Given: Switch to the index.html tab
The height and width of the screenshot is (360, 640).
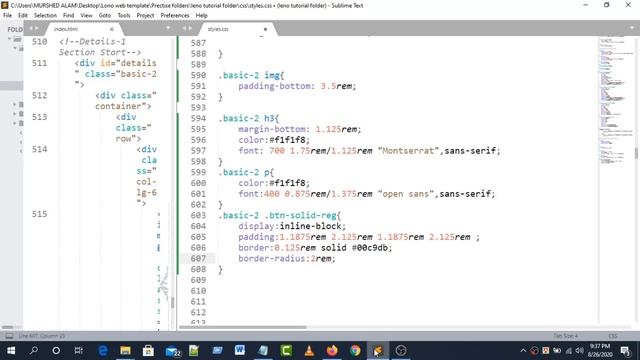Looking at the screenshot, I should [x=66, y=29].
